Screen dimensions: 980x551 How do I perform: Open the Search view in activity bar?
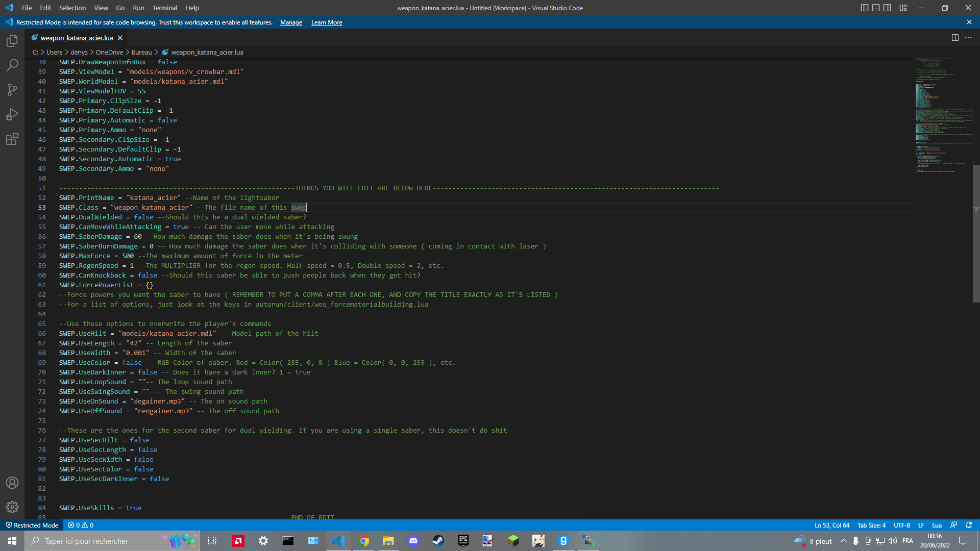coord(12,65)
